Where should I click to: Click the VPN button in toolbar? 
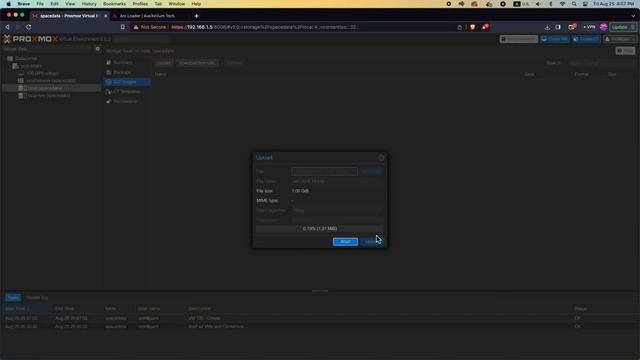pyautogui.click(x=589, y=27)
